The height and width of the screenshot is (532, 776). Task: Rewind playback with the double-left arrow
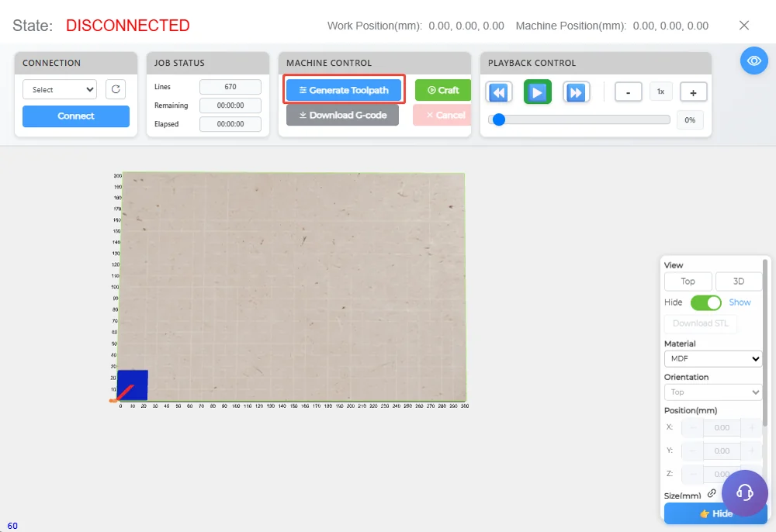pyautogui.click(x=498, y=92)
